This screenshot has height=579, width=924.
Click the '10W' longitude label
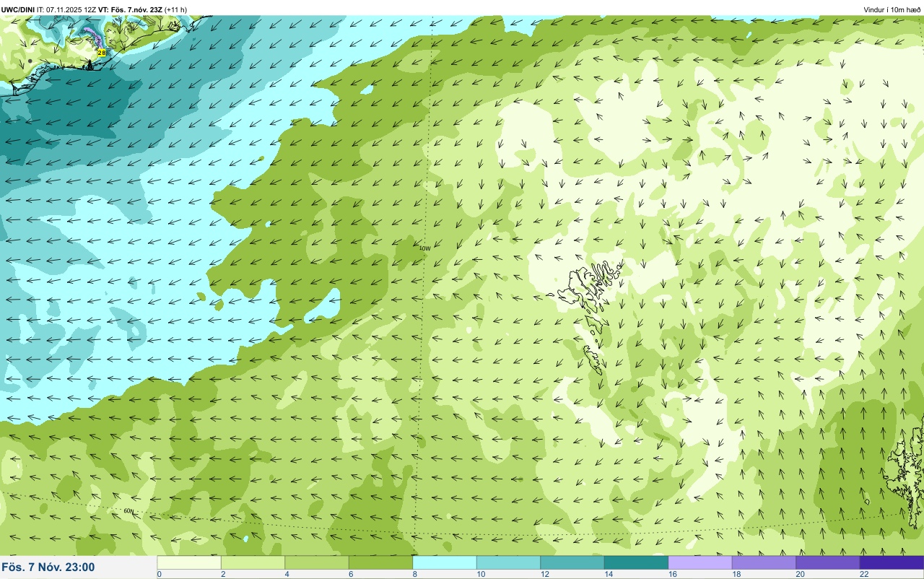[424, 248]
